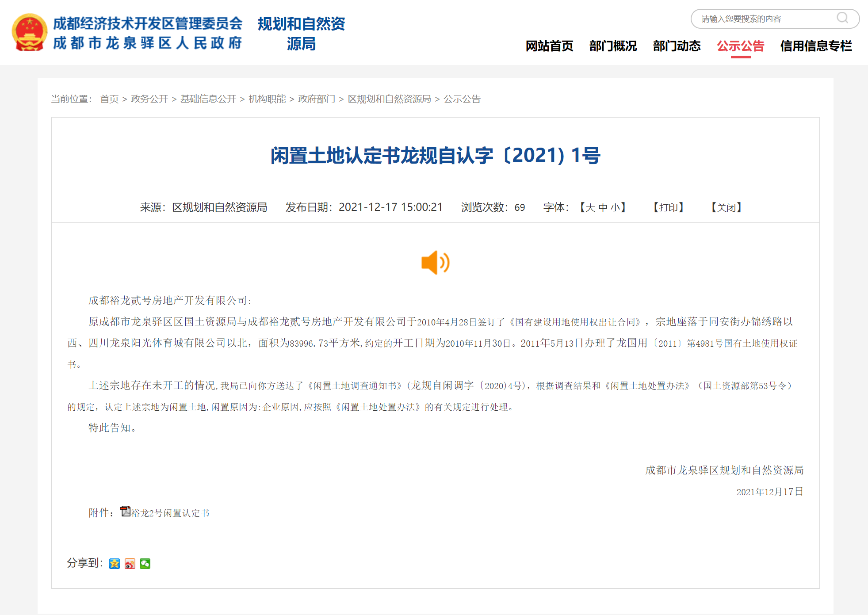The image size is (868, 615).
Task: Set font size to 大
Action: pos(590,208)
